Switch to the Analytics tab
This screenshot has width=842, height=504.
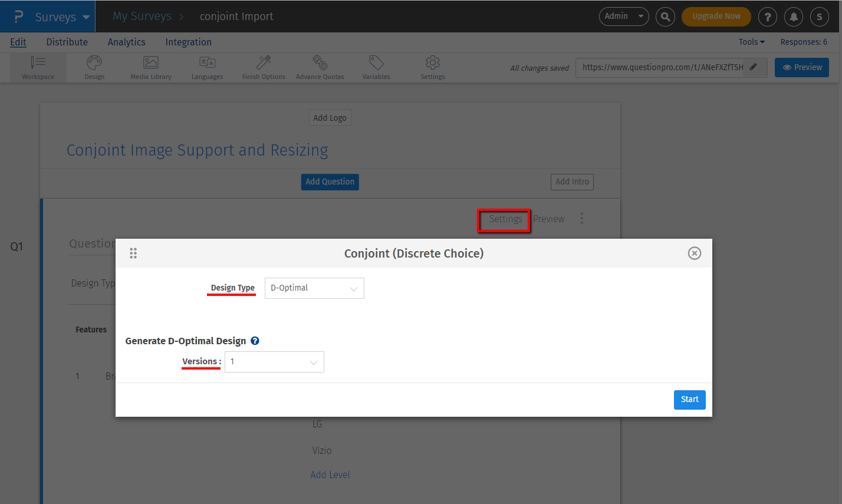coord(126,42)
